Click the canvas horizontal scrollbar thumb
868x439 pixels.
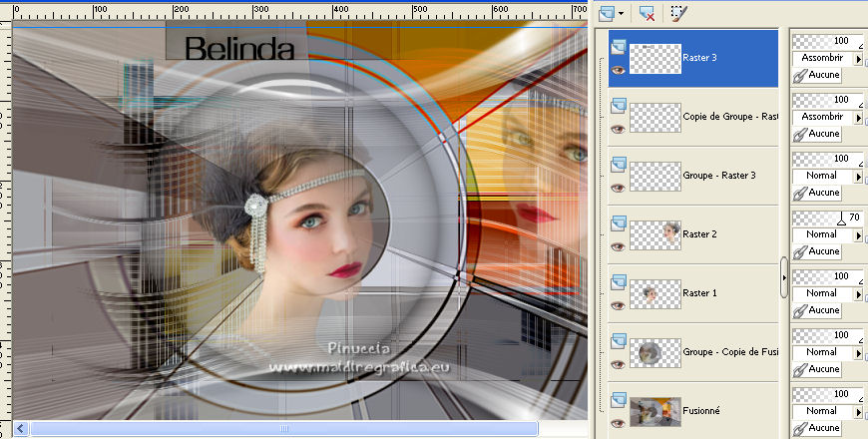coord(284,428)
